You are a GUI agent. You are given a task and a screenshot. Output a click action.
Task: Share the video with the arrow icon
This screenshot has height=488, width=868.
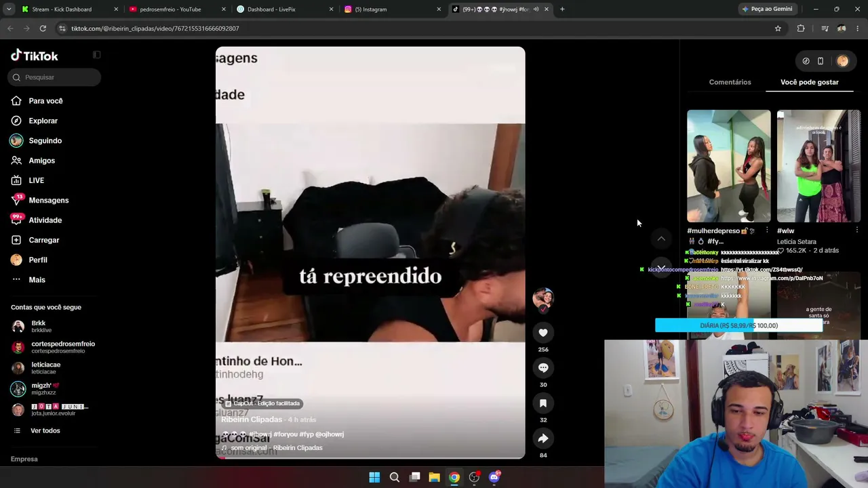pos(543,439)
